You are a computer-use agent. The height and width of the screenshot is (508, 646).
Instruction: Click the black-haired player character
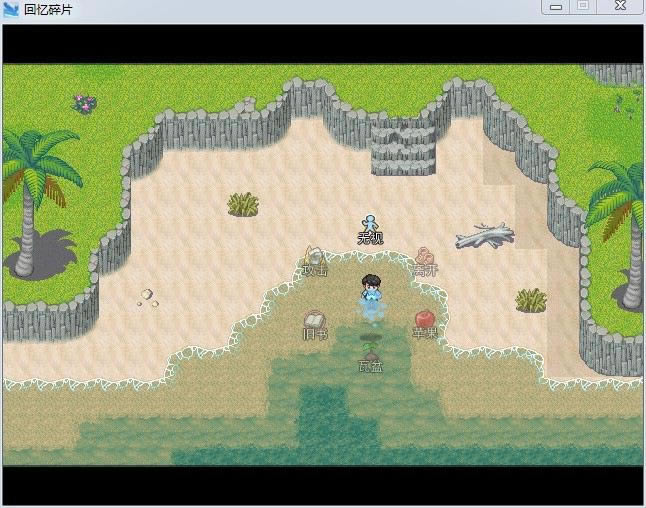371,290
